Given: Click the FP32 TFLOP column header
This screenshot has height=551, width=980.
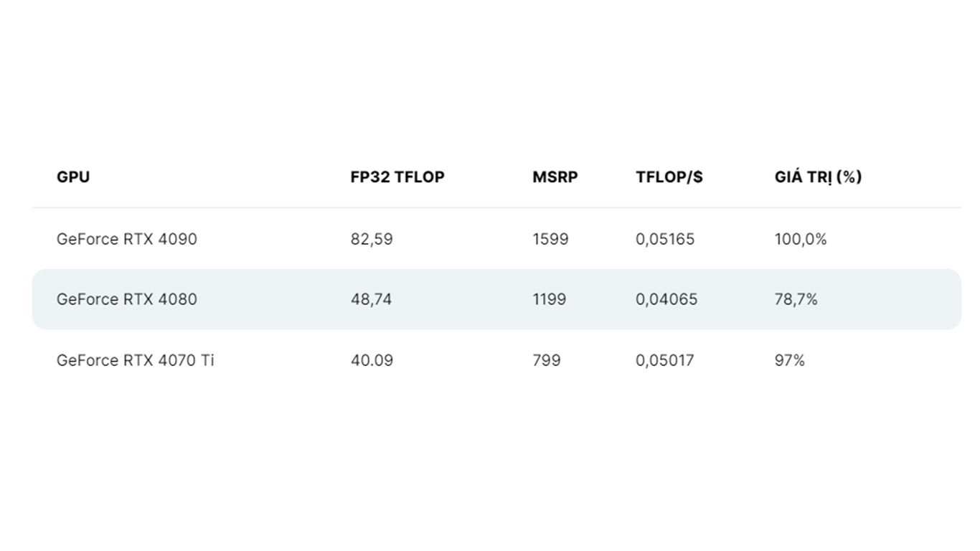Looking at the screenshot, I should [x=397, y=176].
